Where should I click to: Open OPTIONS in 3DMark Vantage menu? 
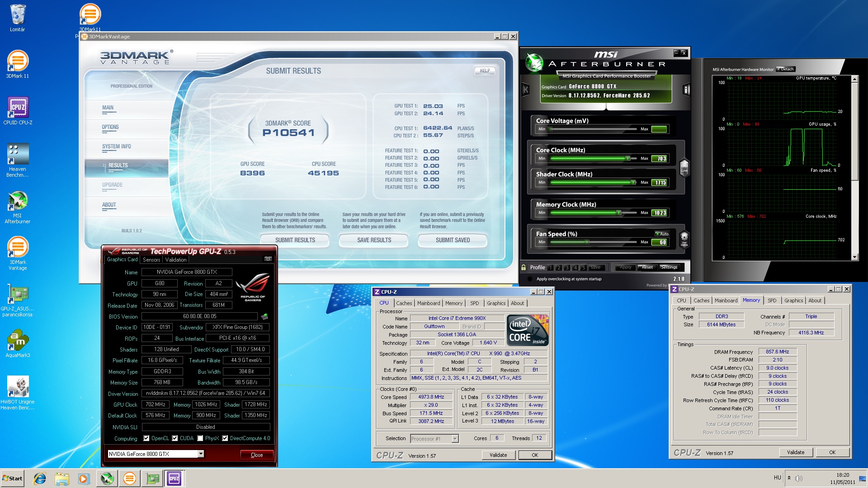point(110,127)
